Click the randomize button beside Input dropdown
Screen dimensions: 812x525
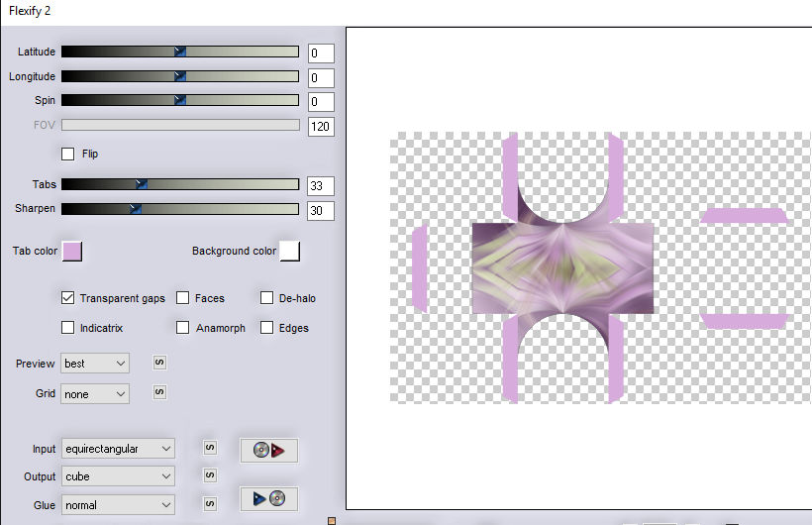click(210, 448)
